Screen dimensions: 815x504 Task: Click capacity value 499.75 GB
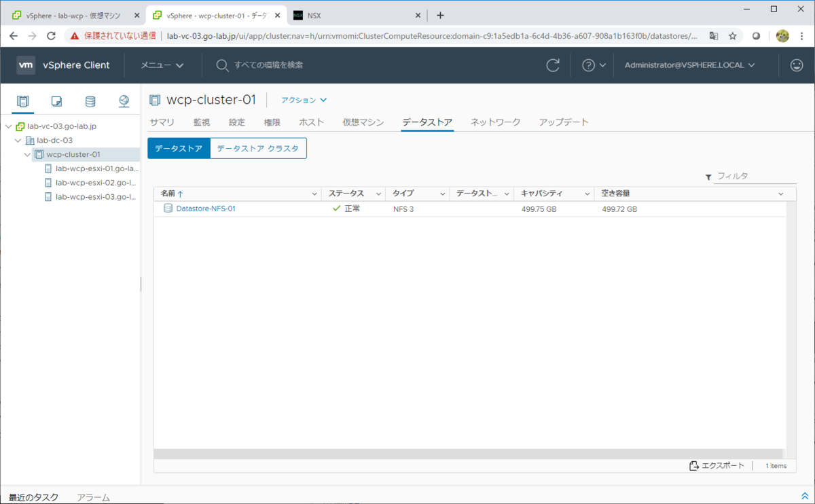[539, 209]
